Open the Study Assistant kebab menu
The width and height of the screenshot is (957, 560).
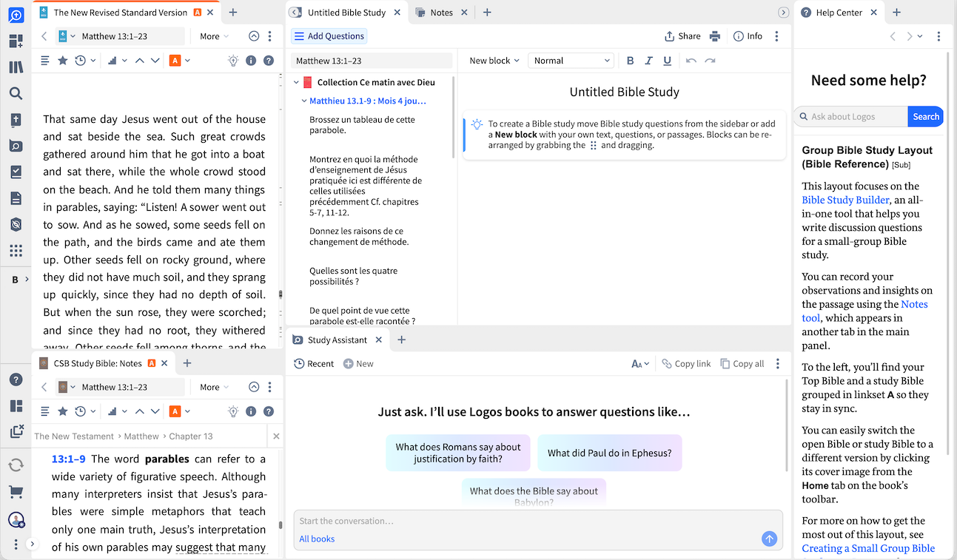pos(777,363)
